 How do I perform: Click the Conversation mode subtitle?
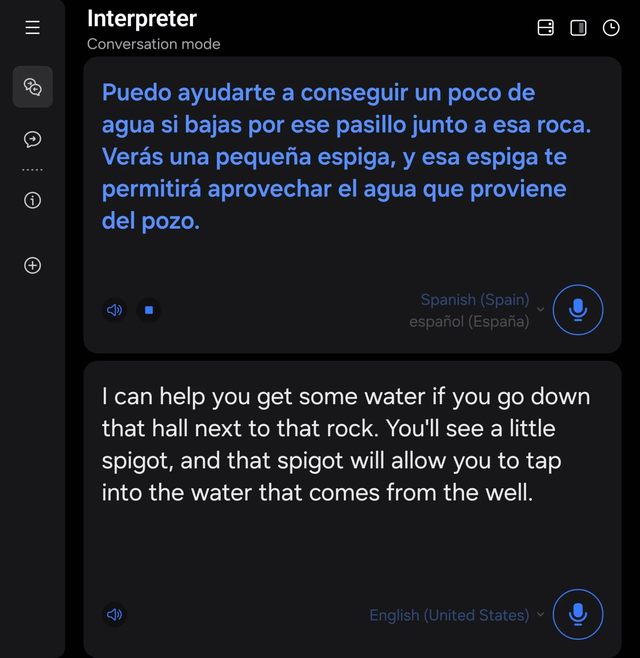pyautogui.click(x=153, y=44)
